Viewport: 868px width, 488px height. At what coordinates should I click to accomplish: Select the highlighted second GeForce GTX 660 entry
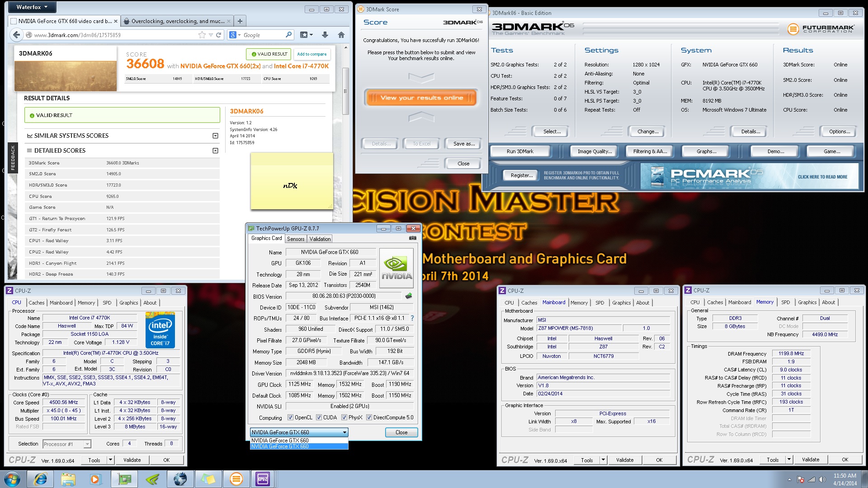(x=299, y=446)
